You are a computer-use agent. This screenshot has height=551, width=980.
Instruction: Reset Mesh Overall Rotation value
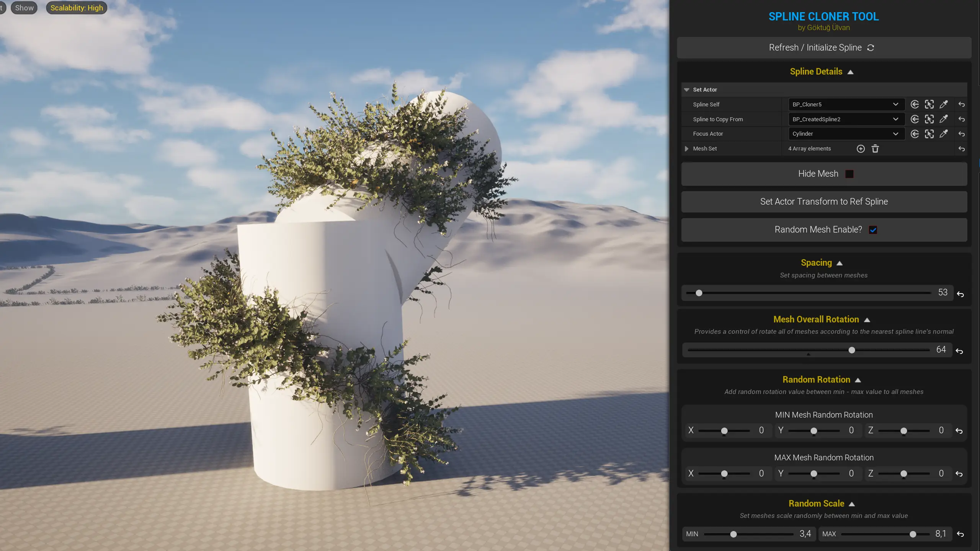click(959, 351)
